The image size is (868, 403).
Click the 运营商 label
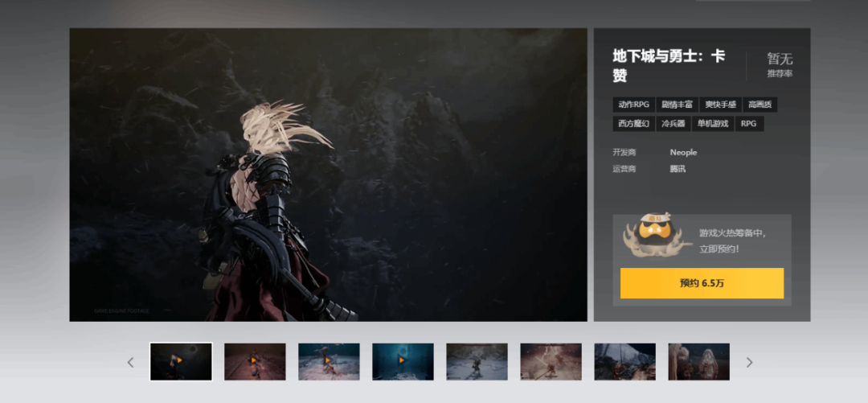tap(624, 169)
